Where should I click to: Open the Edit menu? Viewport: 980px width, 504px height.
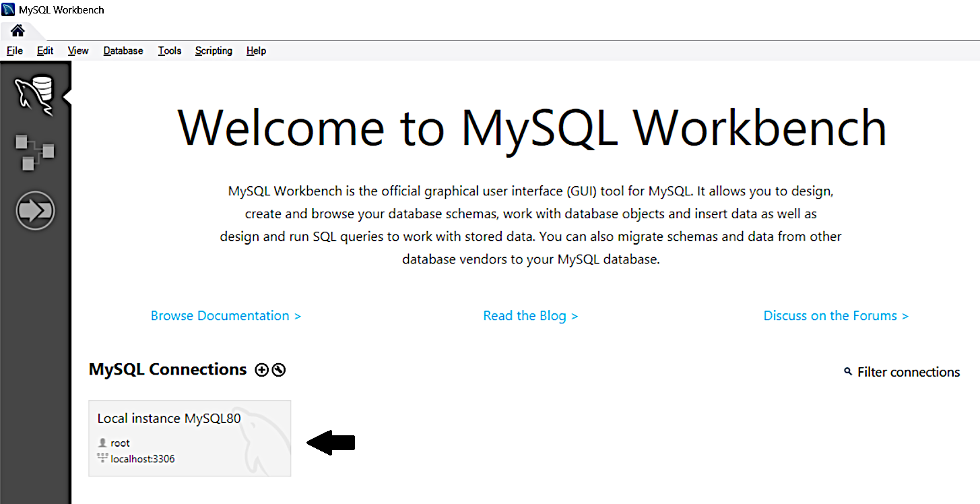click(45, 51)
